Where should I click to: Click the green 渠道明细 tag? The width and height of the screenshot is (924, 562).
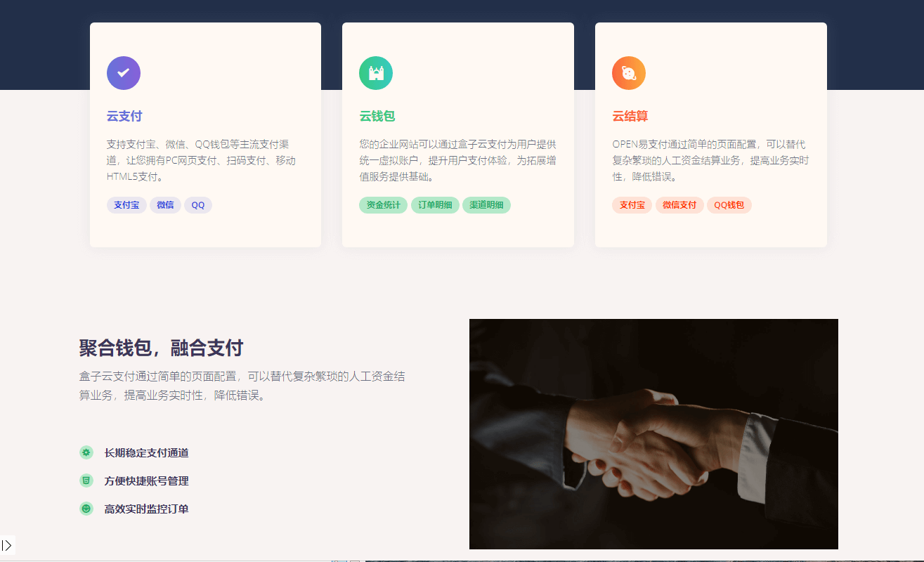click(x=486, y=205)
